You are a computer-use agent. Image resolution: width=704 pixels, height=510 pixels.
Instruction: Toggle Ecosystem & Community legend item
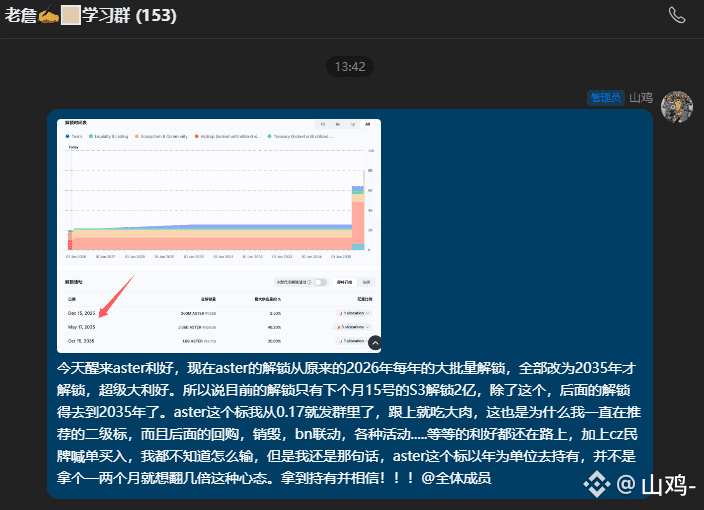point(161,136)
